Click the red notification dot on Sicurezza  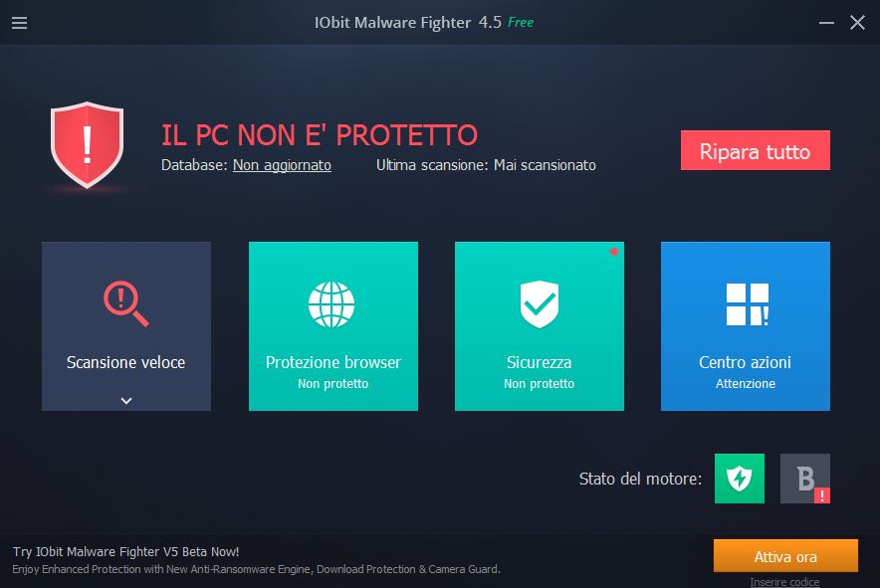tap(614, 252)
